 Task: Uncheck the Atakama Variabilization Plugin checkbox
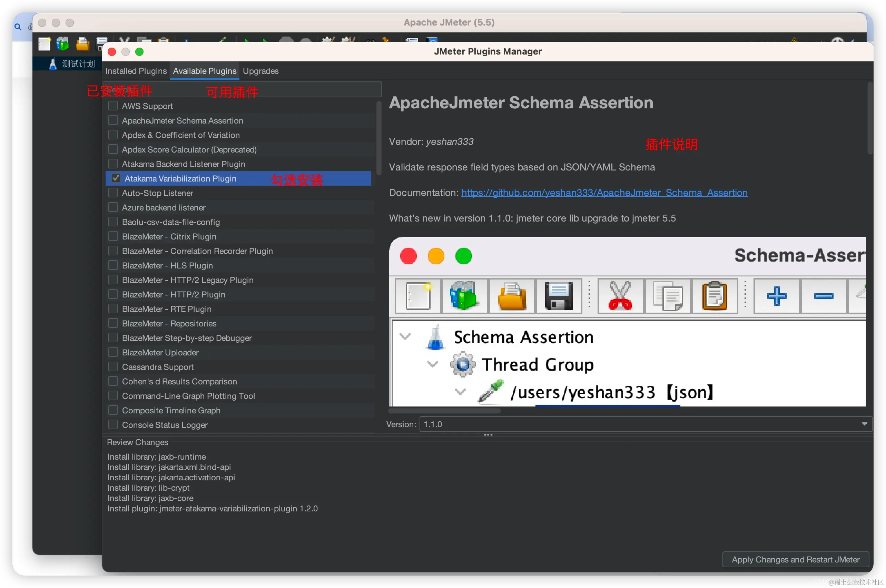coord(116,178)
